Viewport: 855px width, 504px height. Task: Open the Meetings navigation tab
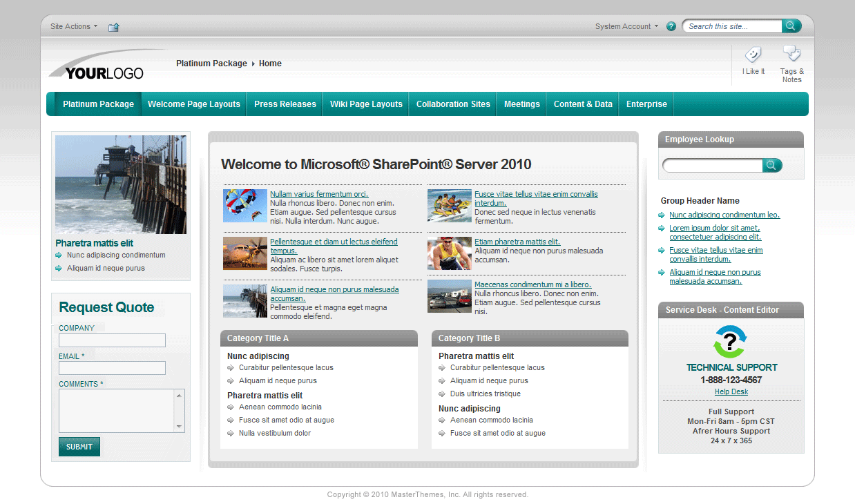tap(521, 104)
